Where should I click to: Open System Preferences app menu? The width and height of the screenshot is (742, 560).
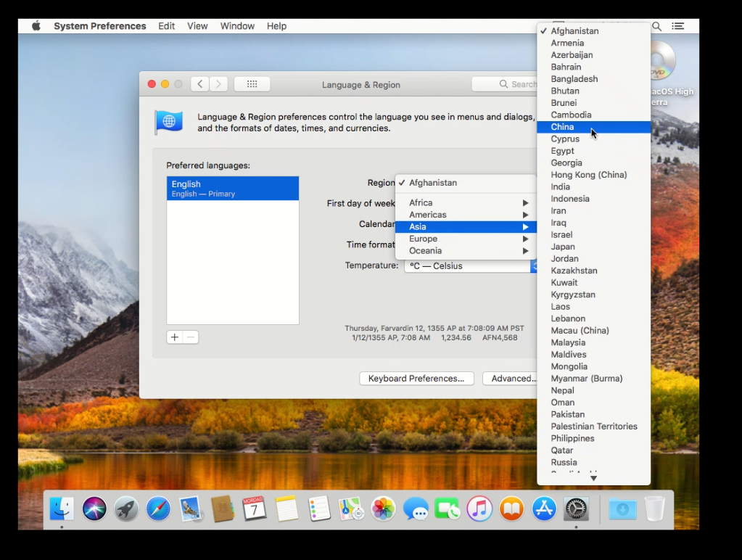(100, 26)
